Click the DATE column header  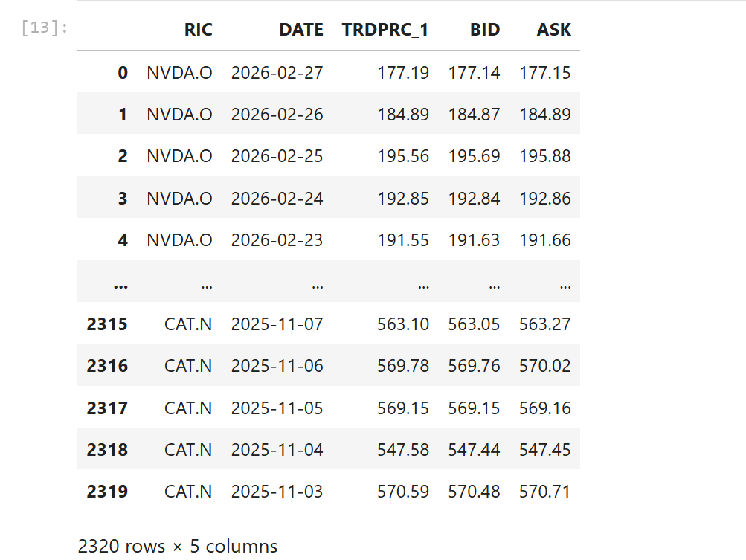coord(301,30)
